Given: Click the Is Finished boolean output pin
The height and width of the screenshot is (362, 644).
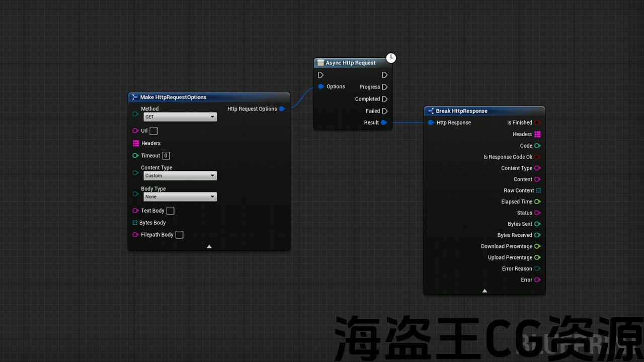Looking at the screenshot, I should (537, 123).
